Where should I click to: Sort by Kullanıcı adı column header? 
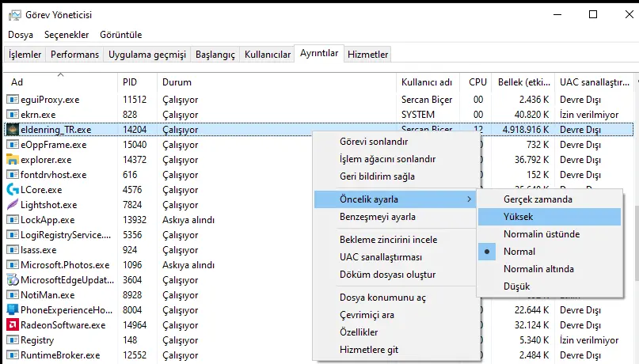(428, 82)
